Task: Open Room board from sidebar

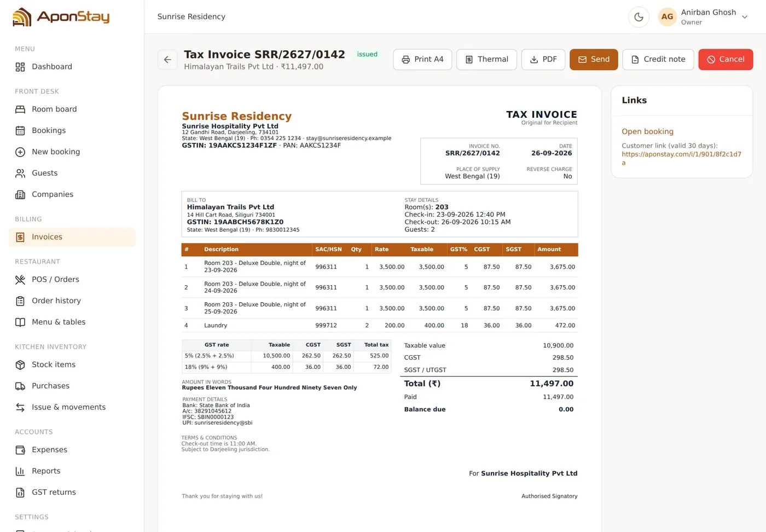Action: tap(72, 109)
